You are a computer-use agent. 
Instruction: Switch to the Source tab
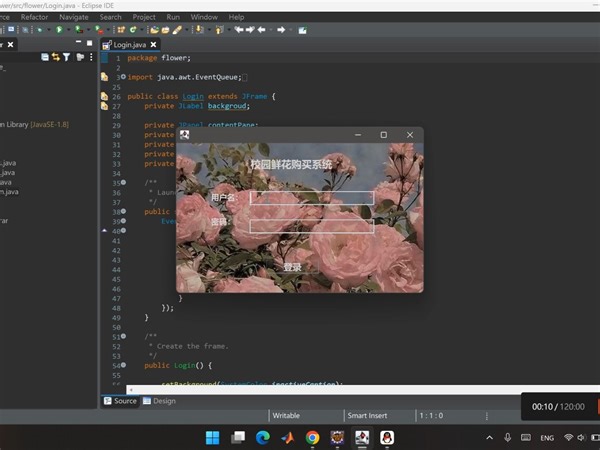tap(120, 401)
